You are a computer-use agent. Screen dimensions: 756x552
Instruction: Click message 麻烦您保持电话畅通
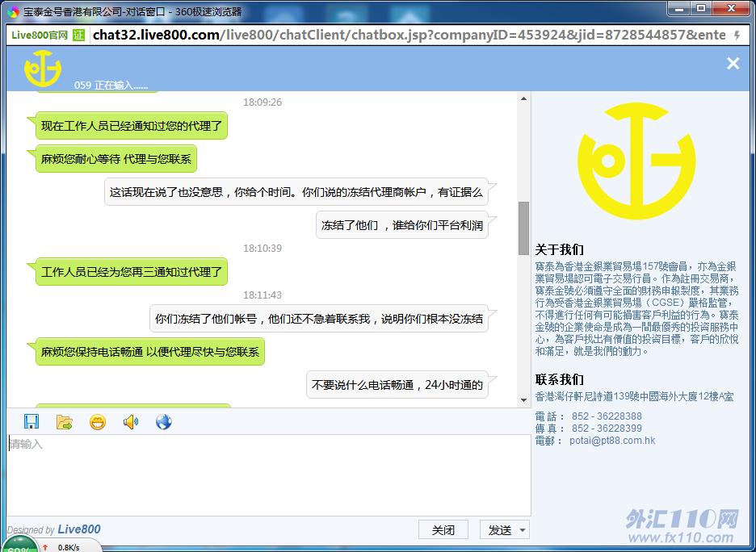(x=150, y=352)
